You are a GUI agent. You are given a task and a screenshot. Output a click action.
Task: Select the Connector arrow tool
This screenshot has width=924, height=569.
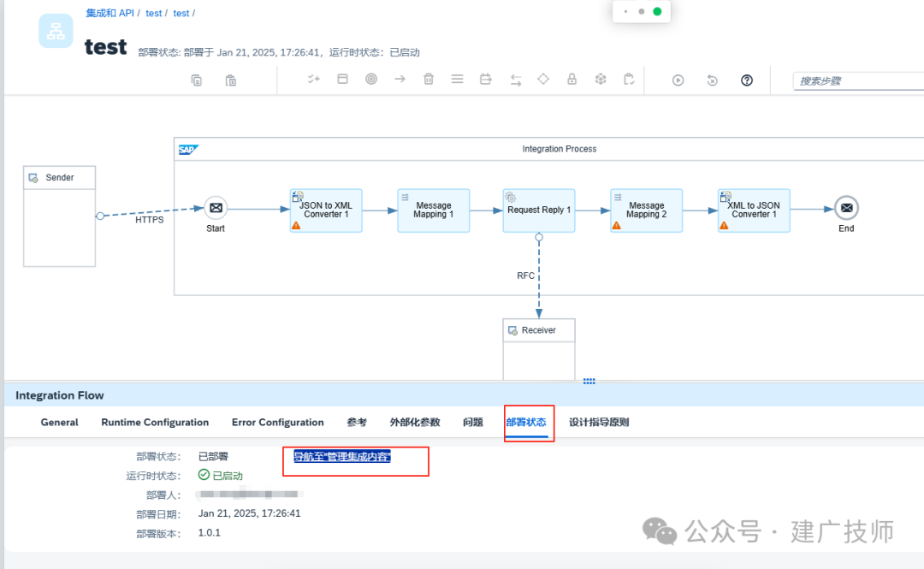(400, 79)
